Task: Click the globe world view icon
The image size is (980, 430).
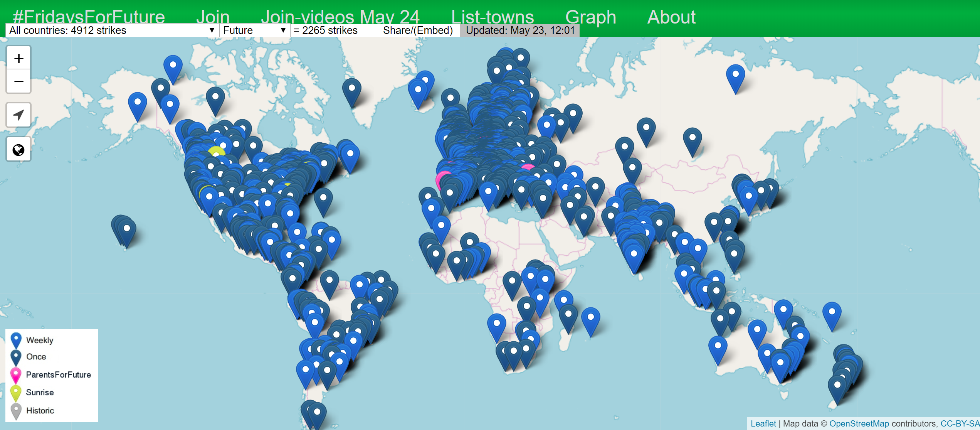Action: pos(18,149)
